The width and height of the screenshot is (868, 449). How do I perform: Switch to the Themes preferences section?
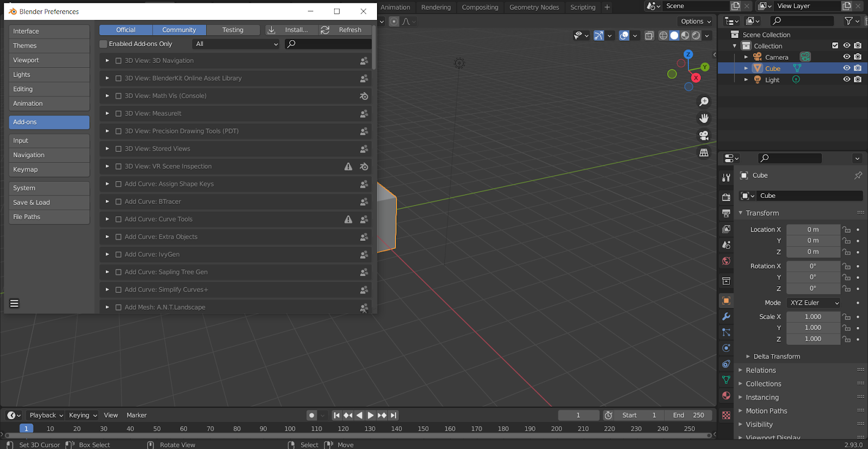49,46
